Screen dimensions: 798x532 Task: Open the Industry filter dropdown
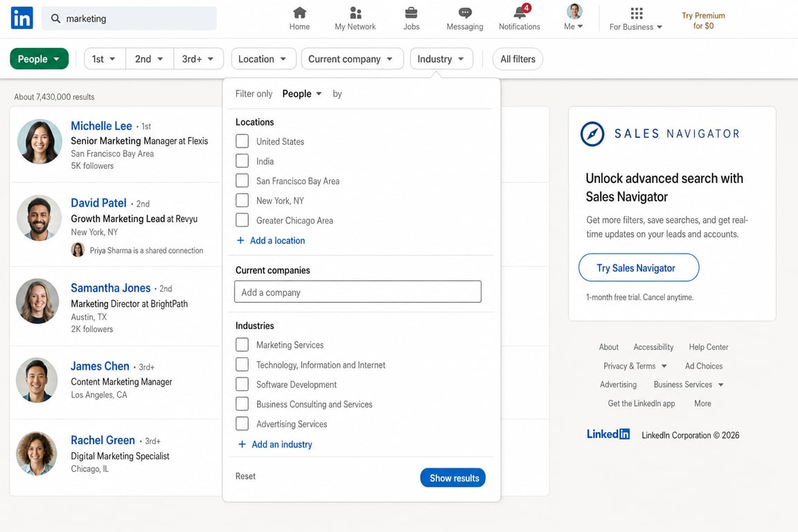[441, 59]
